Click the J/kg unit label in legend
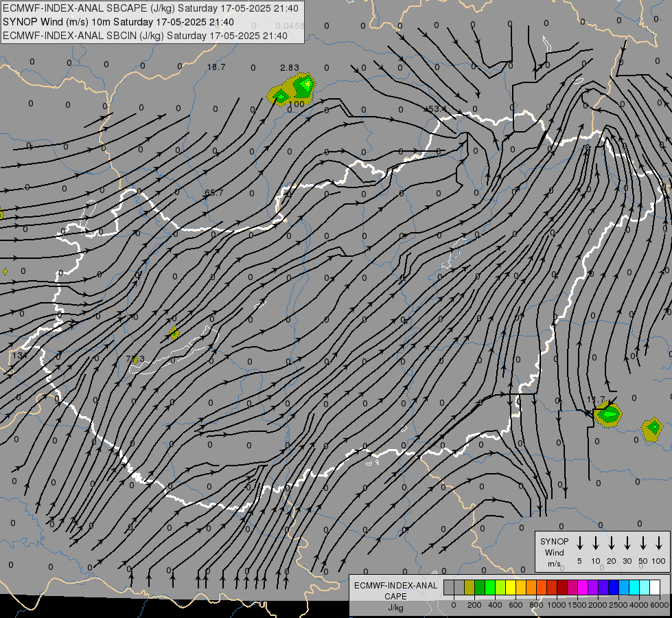 395,608
